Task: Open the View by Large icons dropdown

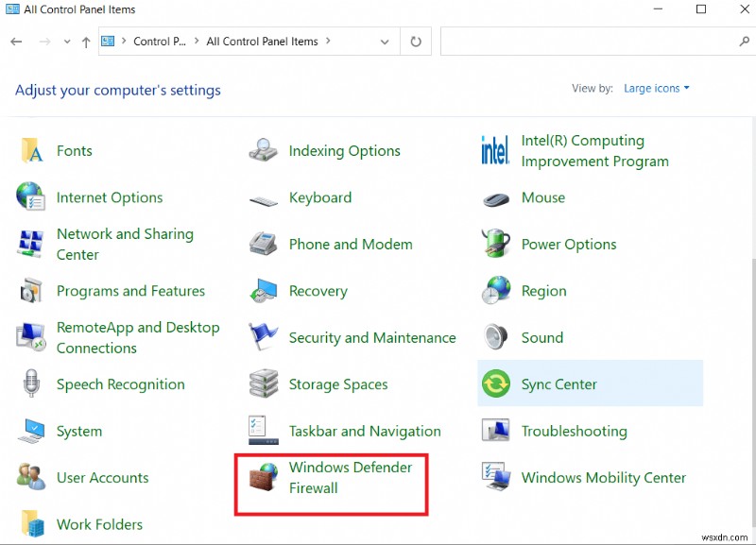Action: (657, 88)
